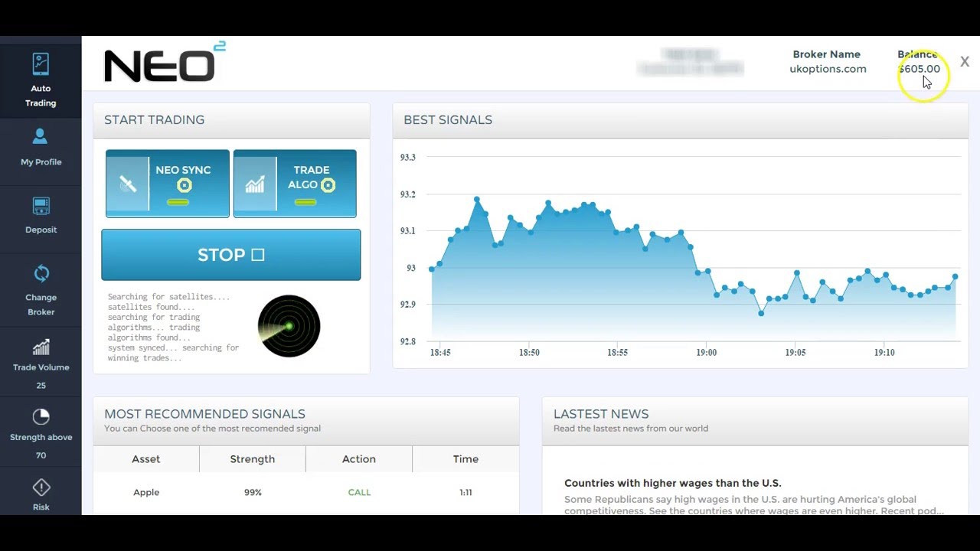The width and height of the screenshot is (980, 551).
Task: Open the Trade Volume bar-chart icon
Action: tap(41, 347)
